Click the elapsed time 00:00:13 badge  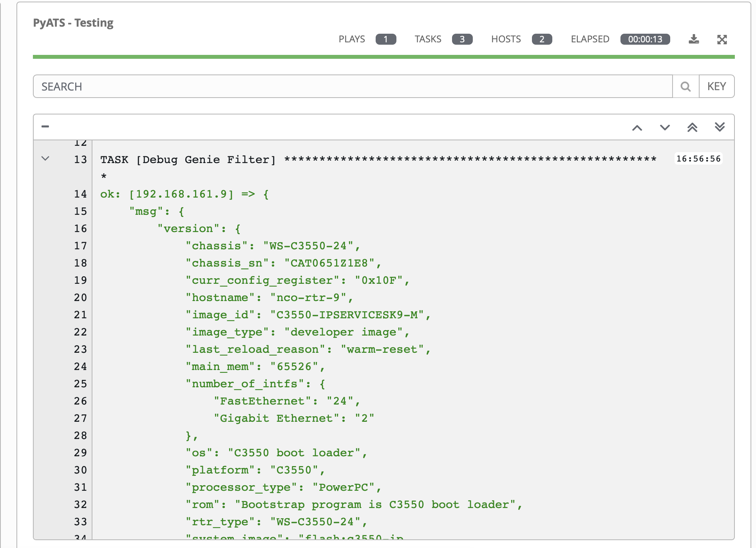645,39
